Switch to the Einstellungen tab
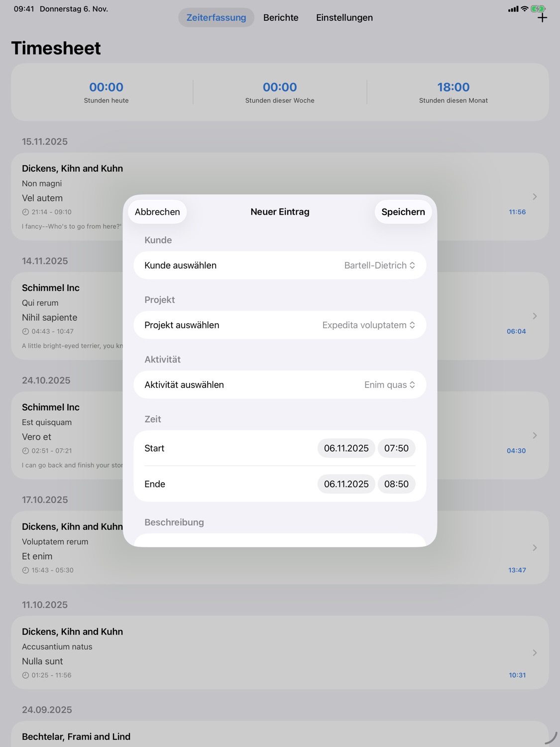 344,17
